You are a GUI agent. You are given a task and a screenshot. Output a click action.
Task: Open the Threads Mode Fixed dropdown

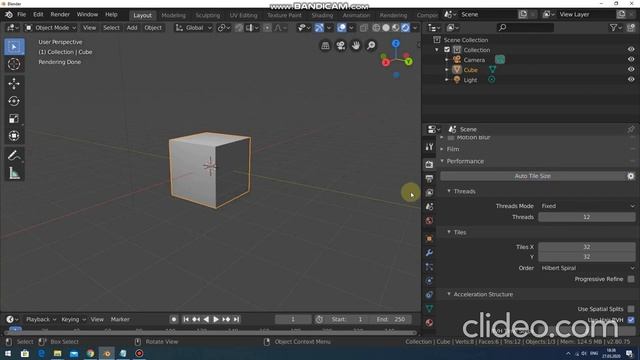tap(587, 206)
